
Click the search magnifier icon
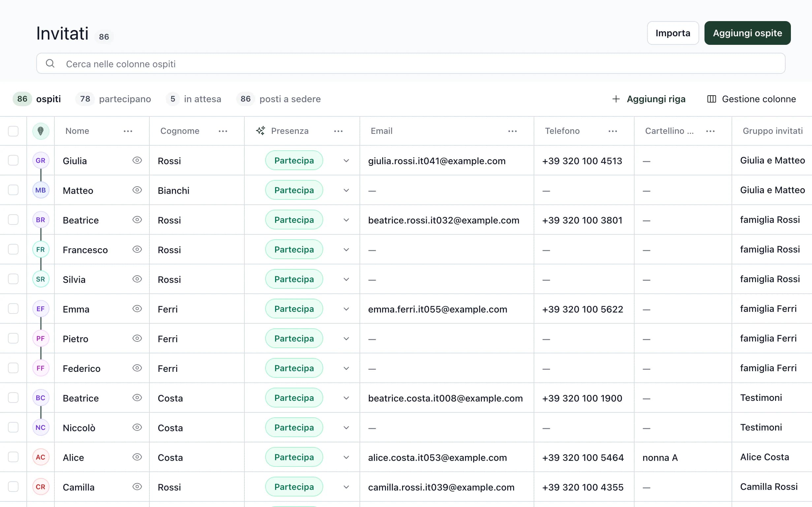tap(50, 63)
